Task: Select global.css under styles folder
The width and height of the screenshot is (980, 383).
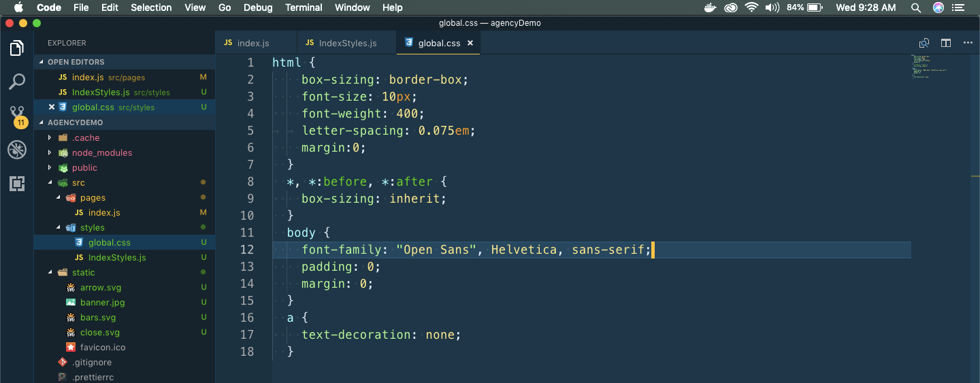Action: [x=125, y=242]
